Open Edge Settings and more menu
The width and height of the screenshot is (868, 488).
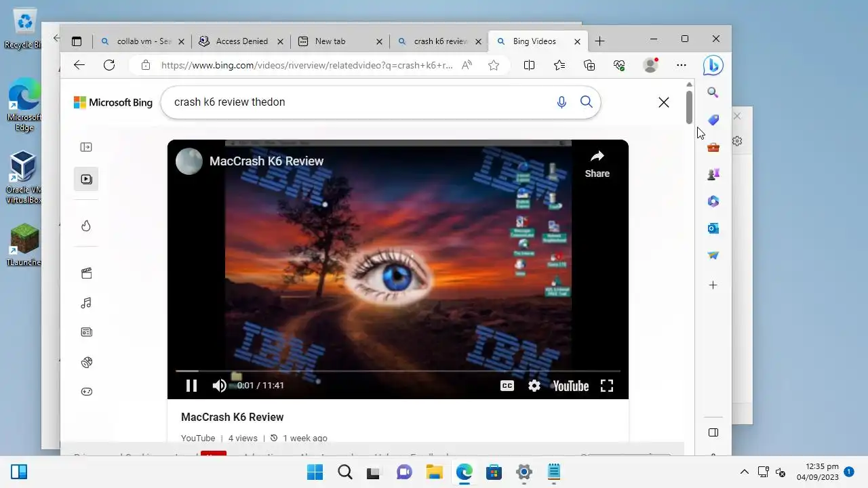[682, 65]
